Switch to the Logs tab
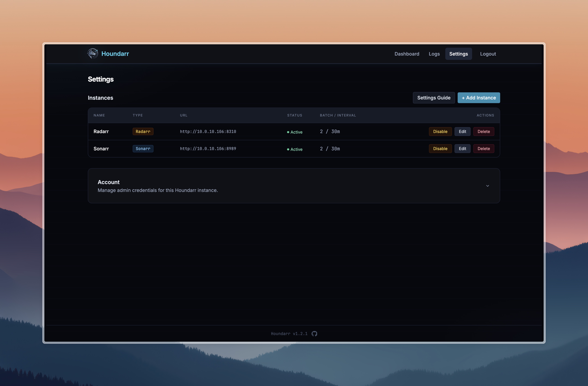Viewport: 588px width, 386px height. click(x=434, y=54)
